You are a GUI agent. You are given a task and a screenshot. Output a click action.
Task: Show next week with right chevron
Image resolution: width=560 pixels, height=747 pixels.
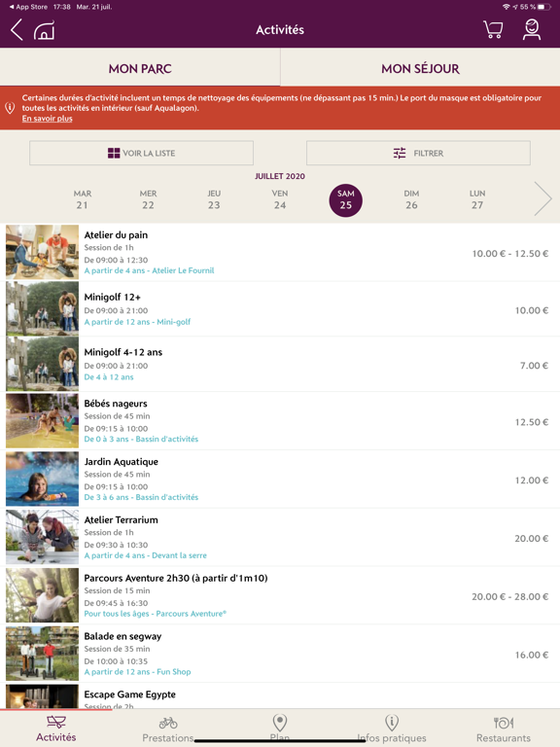click(542, 198)
